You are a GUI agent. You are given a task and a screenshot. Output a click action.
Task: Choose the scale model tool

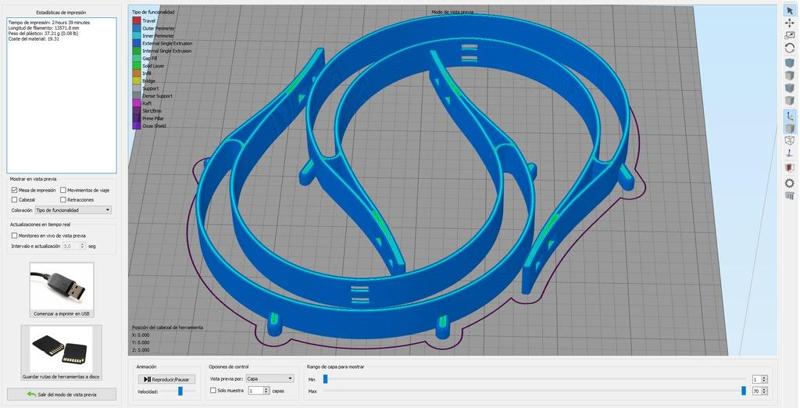pyautogui.click(x=789, y=35)
